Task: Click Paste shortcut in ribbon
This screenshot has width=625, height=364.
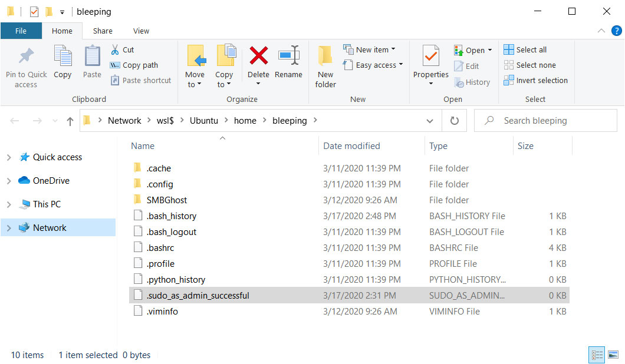Action: click(x=141, y=81)
